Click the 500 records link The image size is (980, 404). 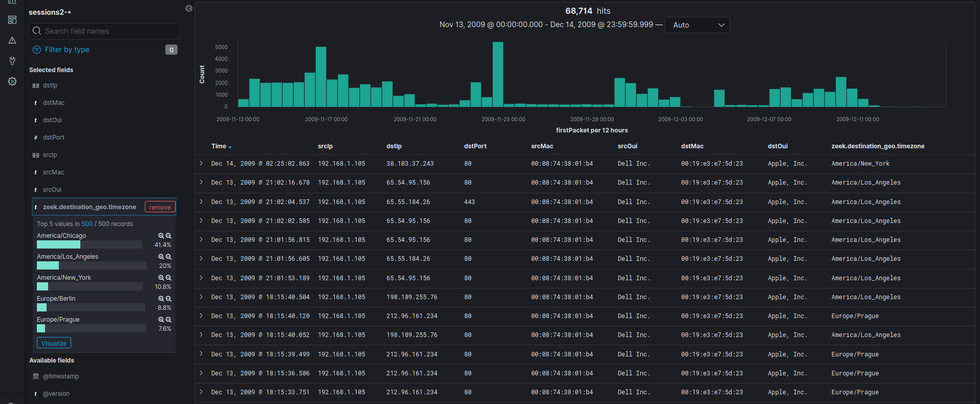(x=87, y=224)
